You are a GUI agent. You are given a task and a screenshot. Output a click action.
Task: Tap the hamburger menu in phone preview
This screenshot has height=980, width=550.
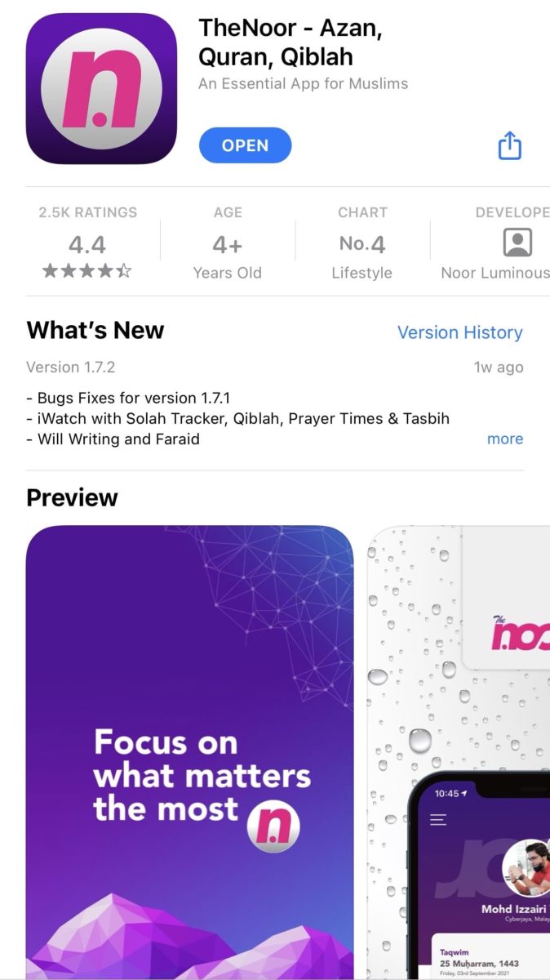coord(438,820)
